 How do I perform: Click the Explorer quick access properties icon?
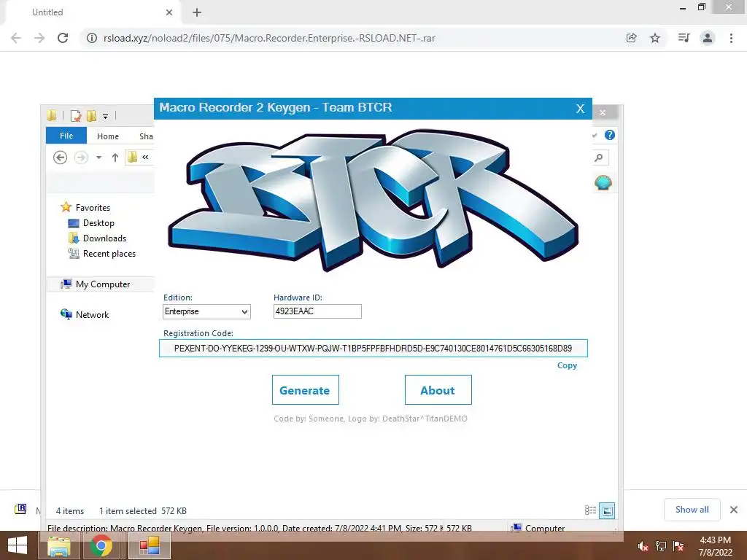pos(75,116)
